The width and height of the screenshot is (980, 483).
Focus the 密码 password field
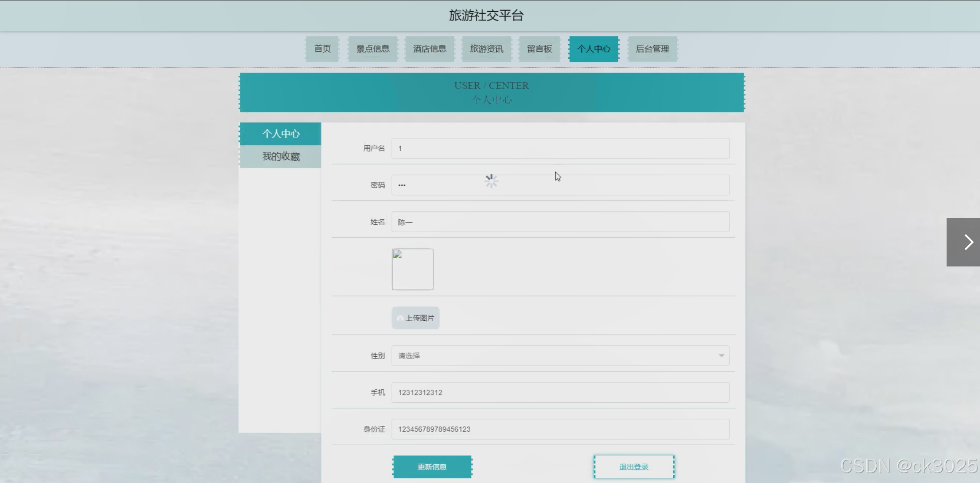click(x=560, y=185)
